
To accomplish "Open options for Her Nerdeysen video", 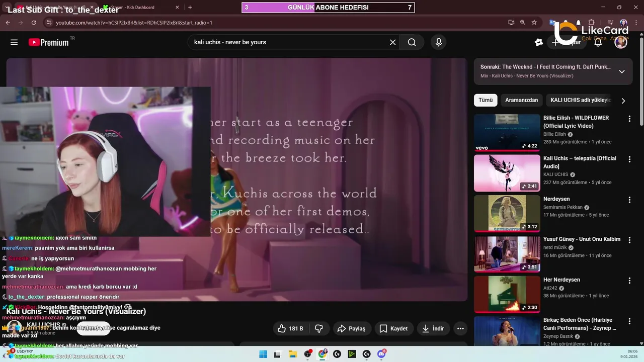I will [629, 281].
